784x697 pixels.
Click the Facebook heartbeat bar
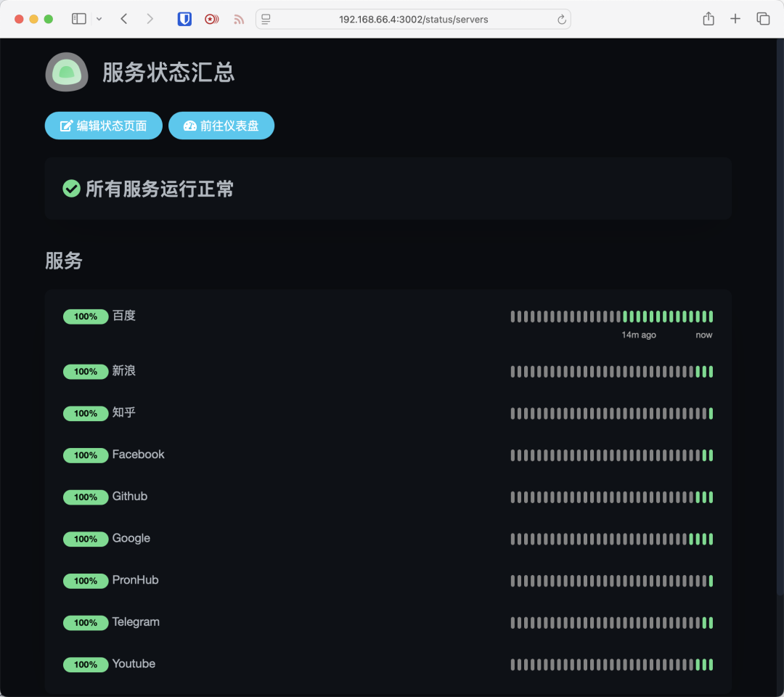pos(611,455)
